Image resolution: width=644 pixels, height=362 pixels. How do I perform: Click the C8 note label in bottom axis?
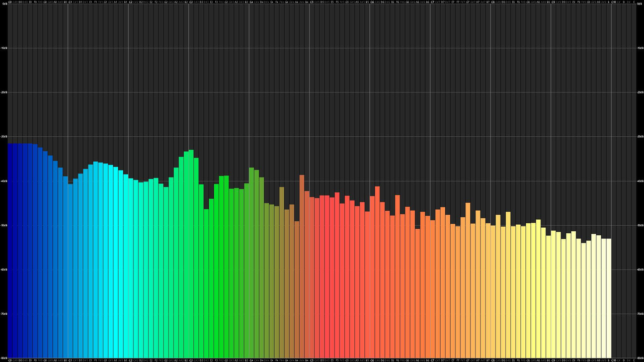493,360
